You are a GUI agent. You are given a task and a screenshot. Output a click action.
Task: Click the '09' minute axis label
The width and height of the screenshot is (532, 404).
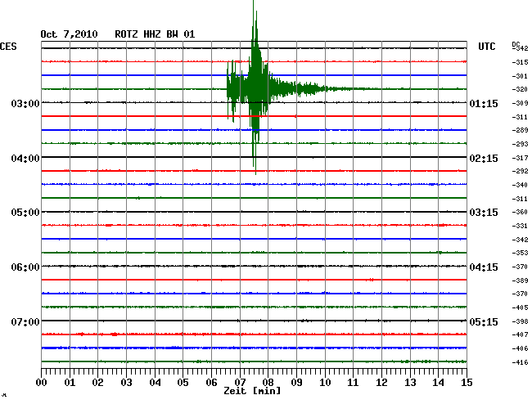coord(296,383)
